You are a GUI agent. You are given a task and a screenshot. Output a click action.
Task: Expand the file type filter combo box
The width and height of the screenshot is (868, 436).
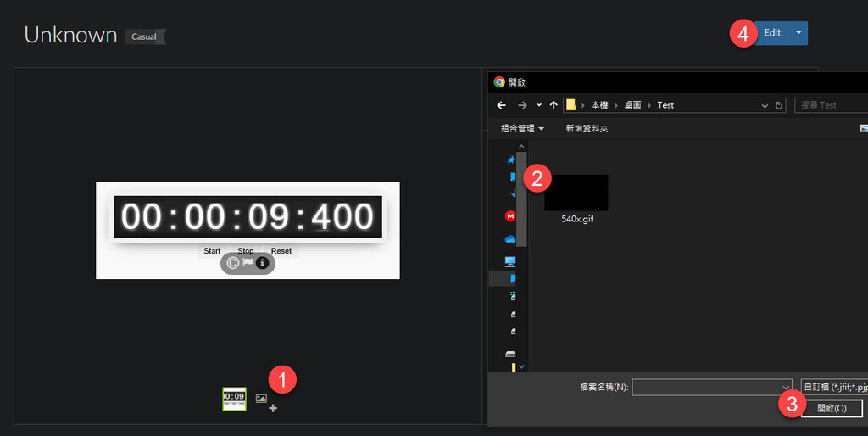point(835,387)
